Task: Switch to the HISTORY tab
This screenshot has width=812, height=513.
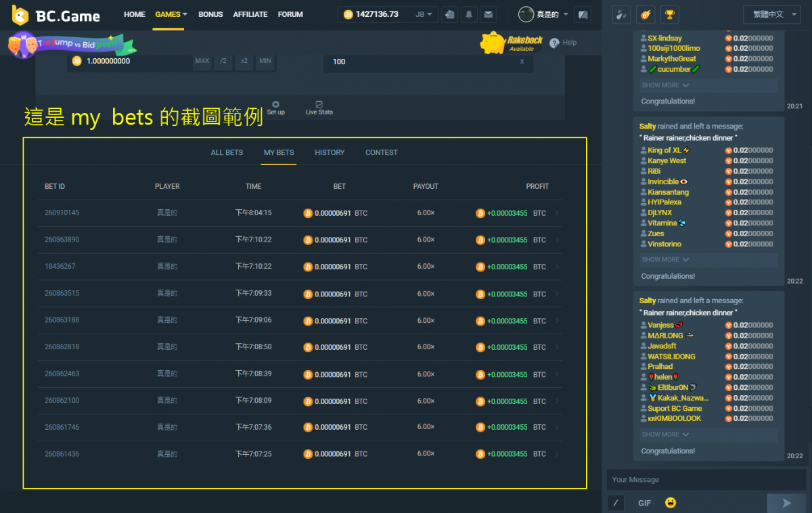Action: point(330,153)
